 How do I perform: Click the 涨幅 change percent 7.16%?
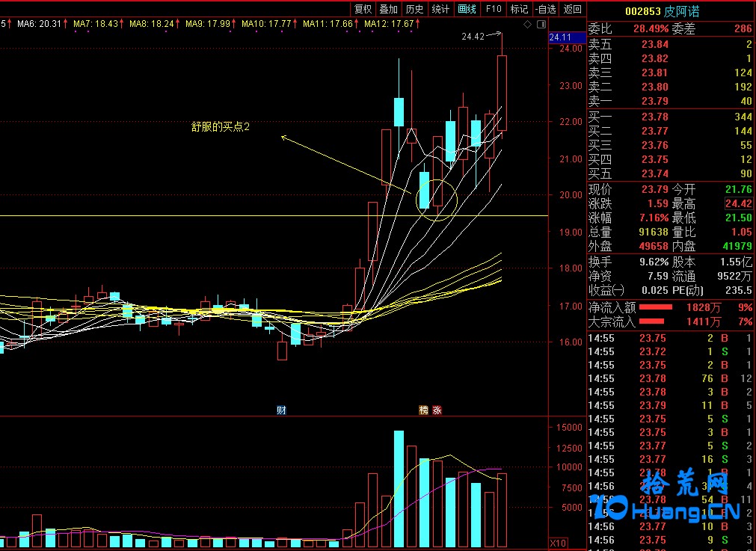[x=654, y=218]
